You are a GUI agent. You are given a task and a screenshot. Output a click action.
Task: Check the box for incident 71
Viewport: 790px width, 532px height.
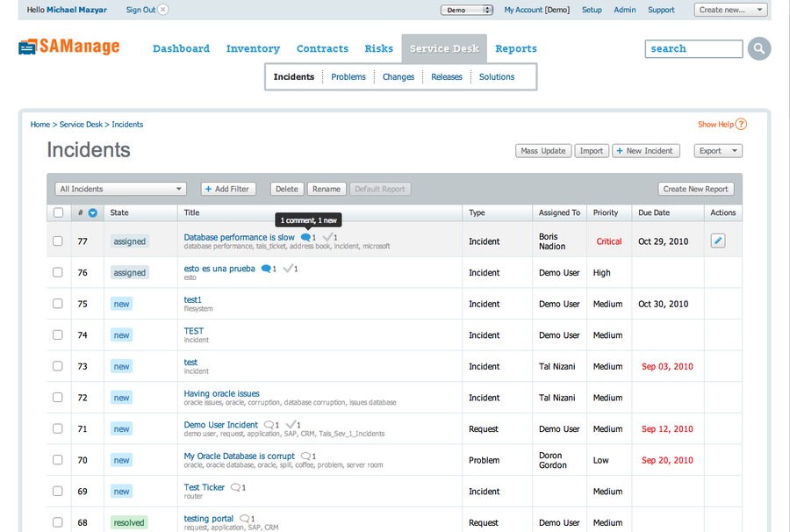58,428
